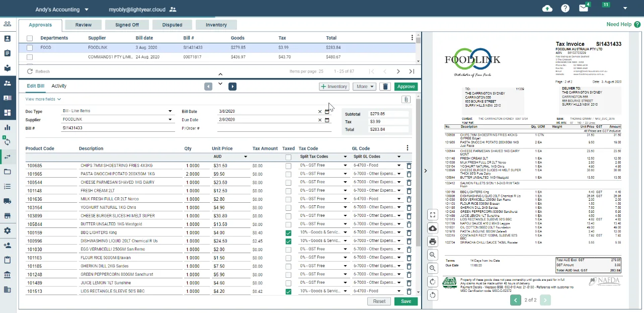Zoom in on the invoice preview
Screen dimensions: 644x313
point(433,255)
